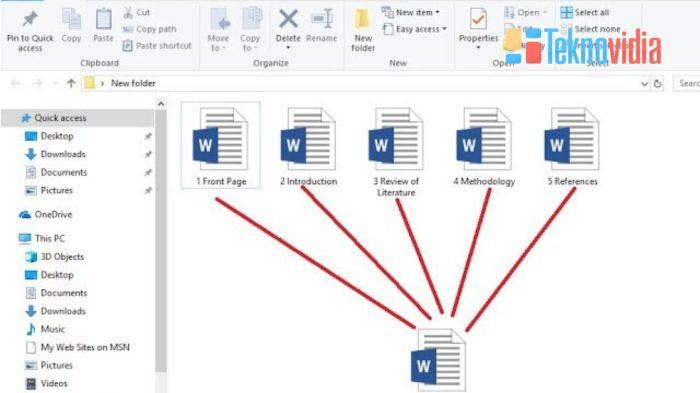Click the navigation pane scroll up arrow
The width and height of the screenshot is (700, 393).
(161, 104)
